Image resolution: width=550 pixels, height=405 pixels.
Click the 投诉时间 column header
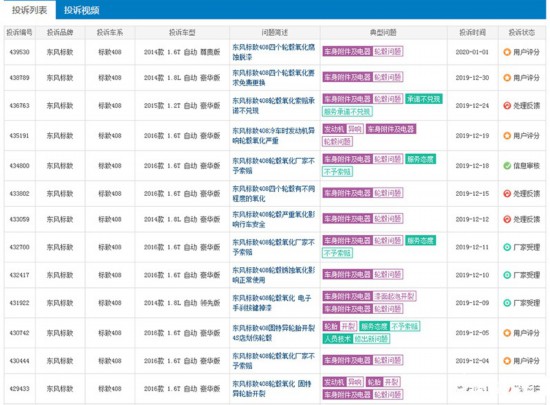pyautogui.click(x=472, y=33)
